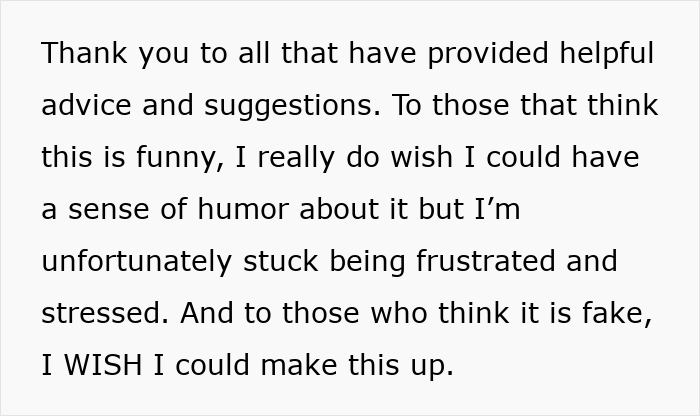Click the word "provided" in the first line
This screenshot has height=416, width=700.
click(488, 54)
